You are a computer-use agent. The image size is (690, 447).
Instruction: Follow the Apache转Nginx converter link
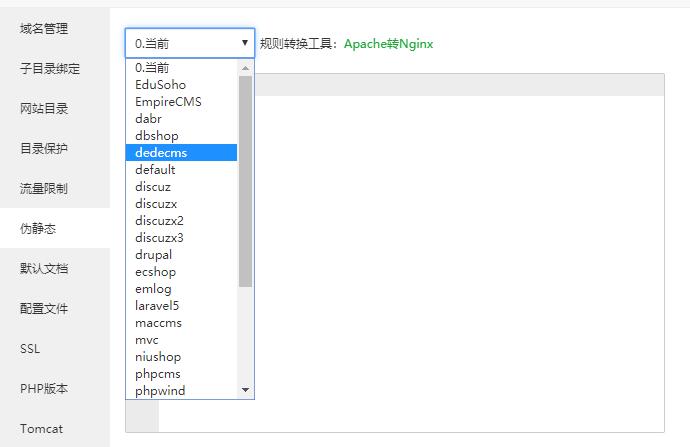(388, 44)
